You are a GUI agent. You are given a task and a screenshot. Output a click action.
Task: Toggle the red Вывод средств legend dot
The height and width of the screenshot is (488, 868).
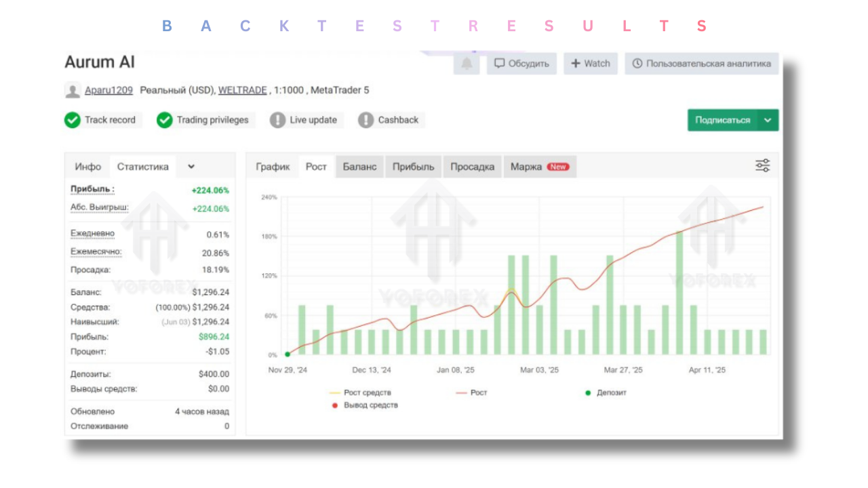coord(335,405)
